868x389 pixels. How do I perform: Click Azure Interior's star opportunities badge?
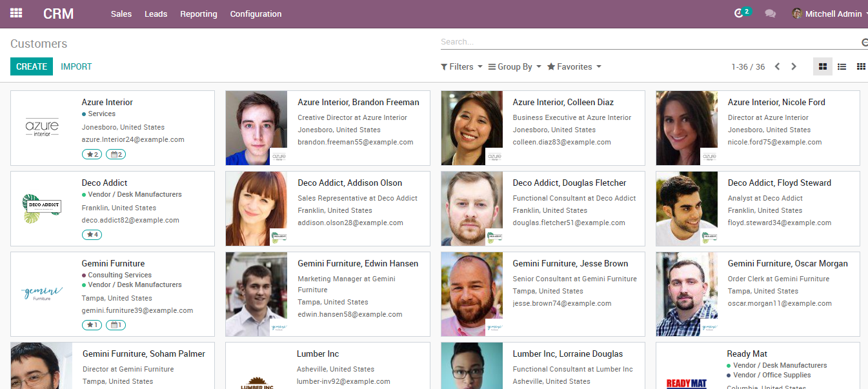[x=92, y=154]
